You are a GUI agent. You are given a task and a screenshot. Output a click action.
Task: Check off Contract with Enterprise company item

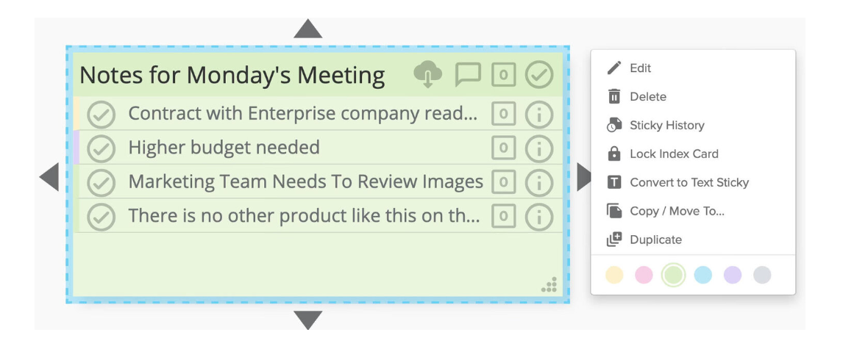pos(102,115)
